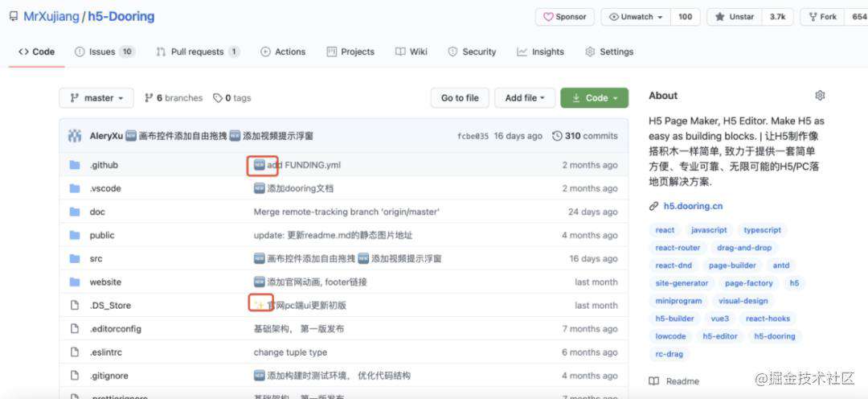Click the .DS_Store file icon
The width and height of the screenshot is (868, 399).
(x=75, y=306)
